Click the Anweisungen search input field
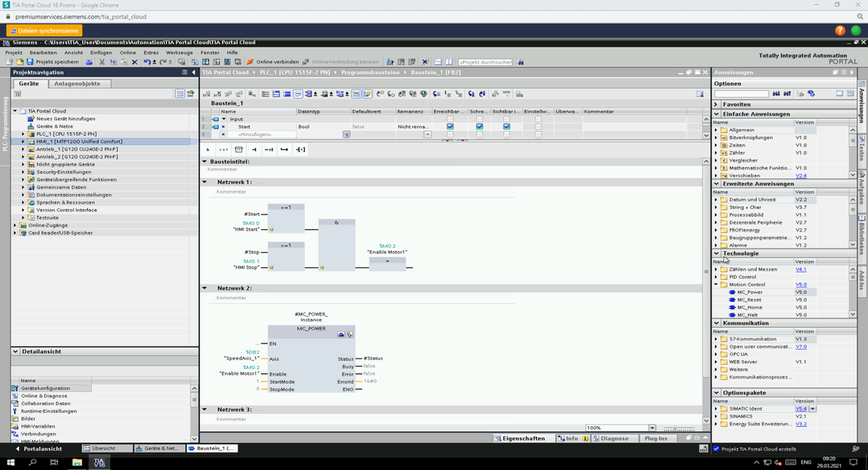Viewport: 868px width, 470px height. point(741,94)
